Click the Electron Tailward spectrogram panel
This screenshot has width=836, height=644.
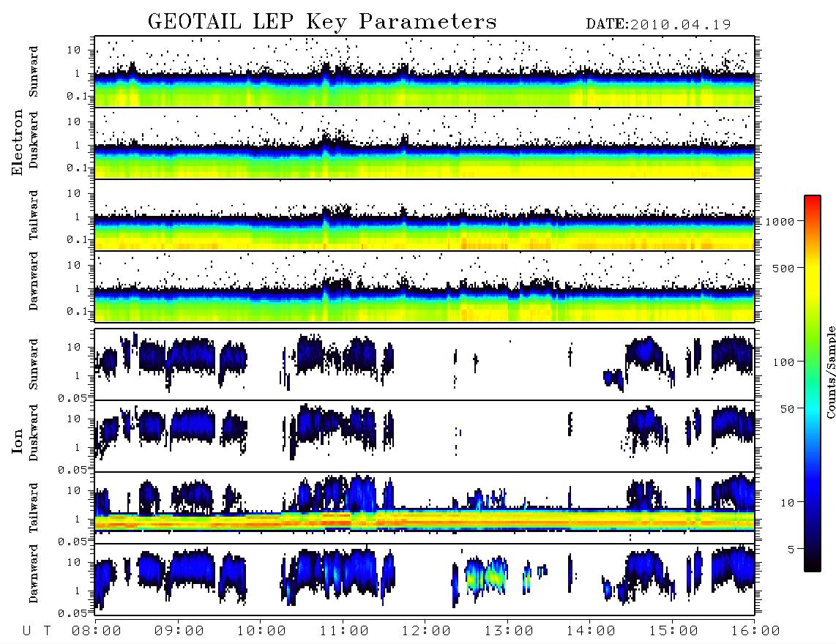[x=425, y=215]
